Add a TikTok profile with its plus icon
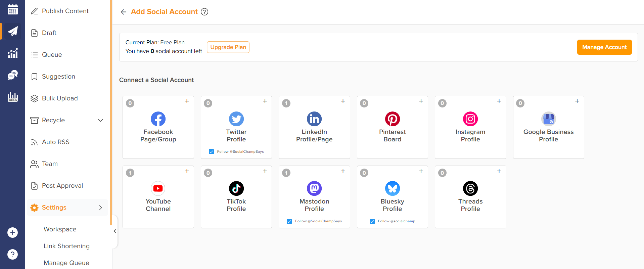644x269 pixels. pos(265,171)
